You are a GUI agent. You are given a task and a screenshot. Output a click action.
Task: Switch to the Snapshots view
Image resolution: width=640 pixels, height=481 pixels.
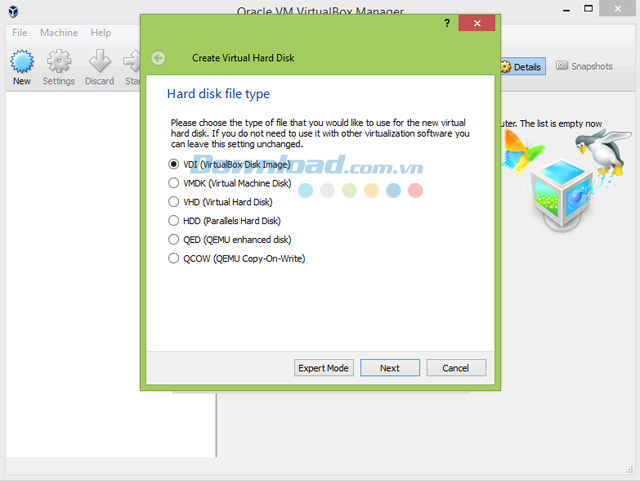(x=584, y=66)
